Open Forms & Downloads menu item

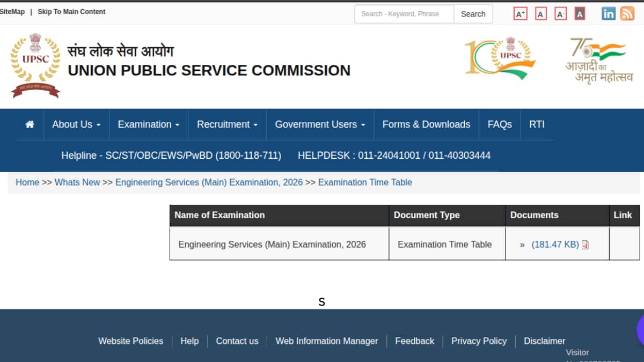tap(426, 124)
